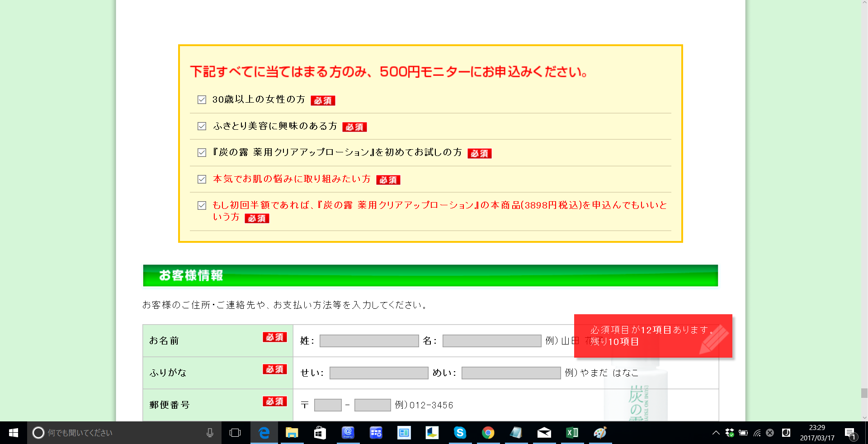Open the clock showing 23:29

pyautogui.click(x=817, y=433)
